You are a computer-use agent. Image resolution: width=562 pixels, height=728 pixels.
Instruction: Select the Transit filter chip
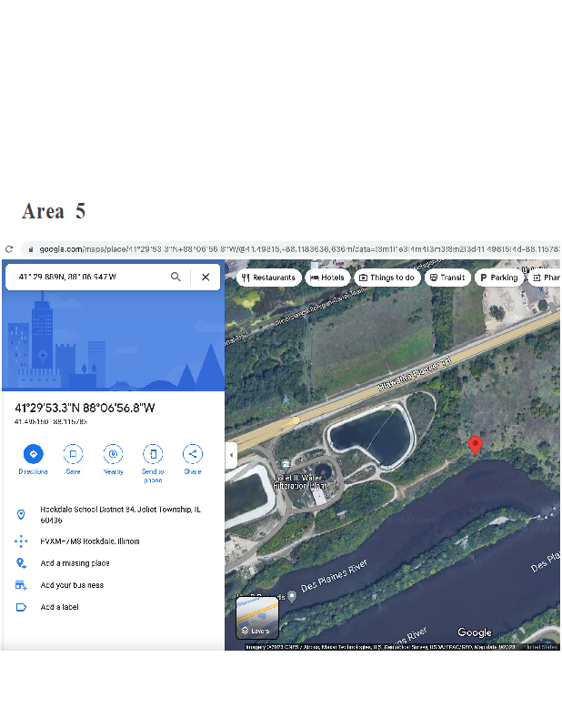447,278
